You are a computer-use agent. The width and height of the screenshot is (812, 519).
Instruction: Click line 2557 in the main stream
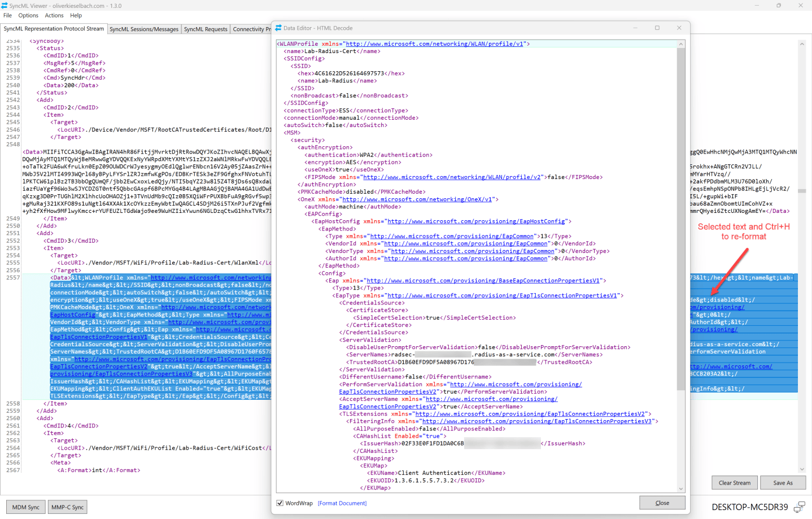(14, 278)
